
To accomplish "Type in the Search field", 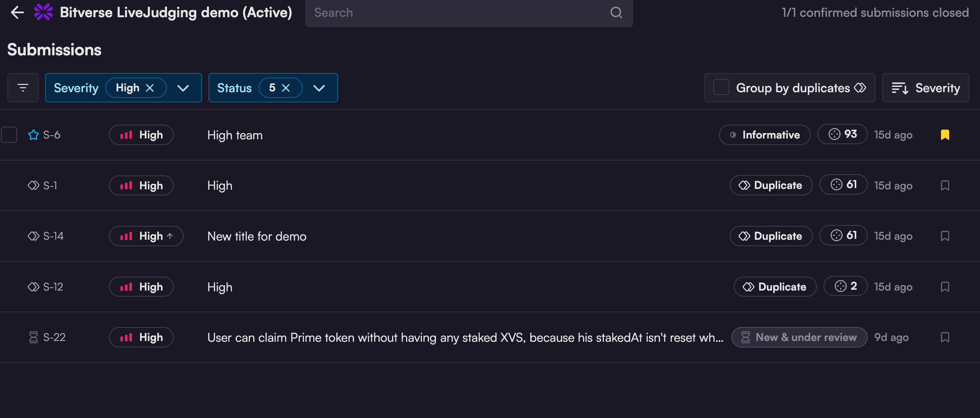I will (x=459, y=13).
